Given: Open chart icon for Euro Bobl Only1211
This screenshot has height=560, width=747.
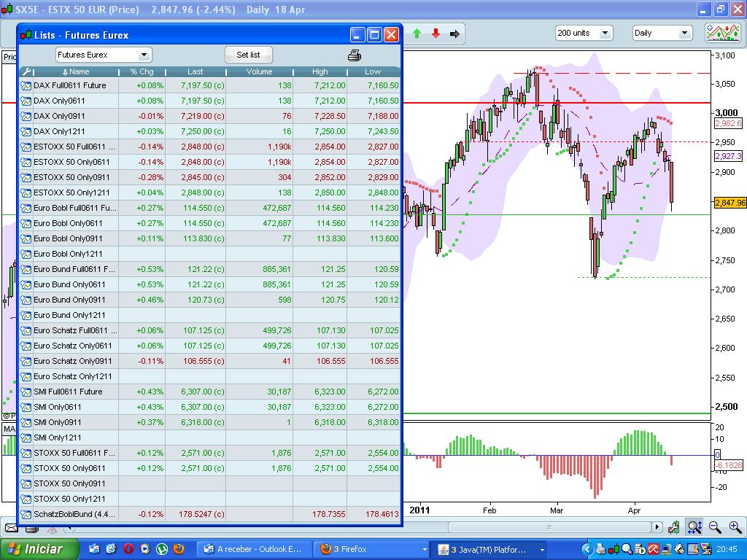Looking at the screenshot, I should pos(26,254).
